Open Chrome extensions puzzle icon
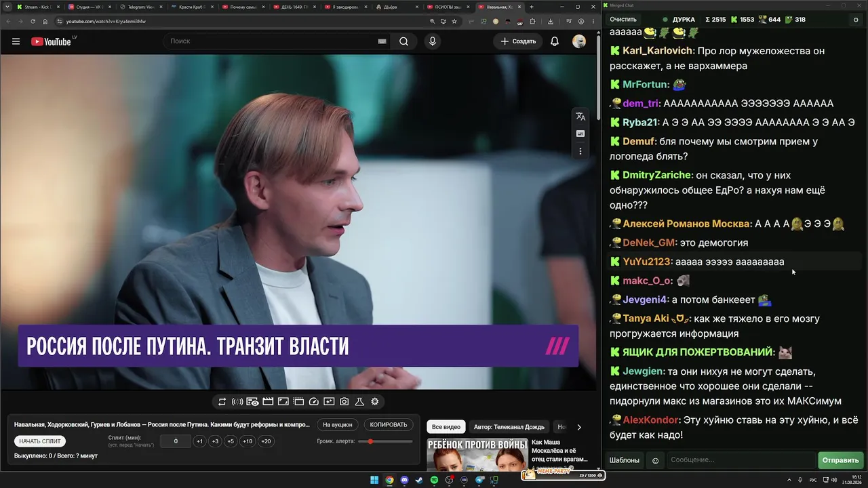This screenshot has height=488, width=868. point(532,21)
